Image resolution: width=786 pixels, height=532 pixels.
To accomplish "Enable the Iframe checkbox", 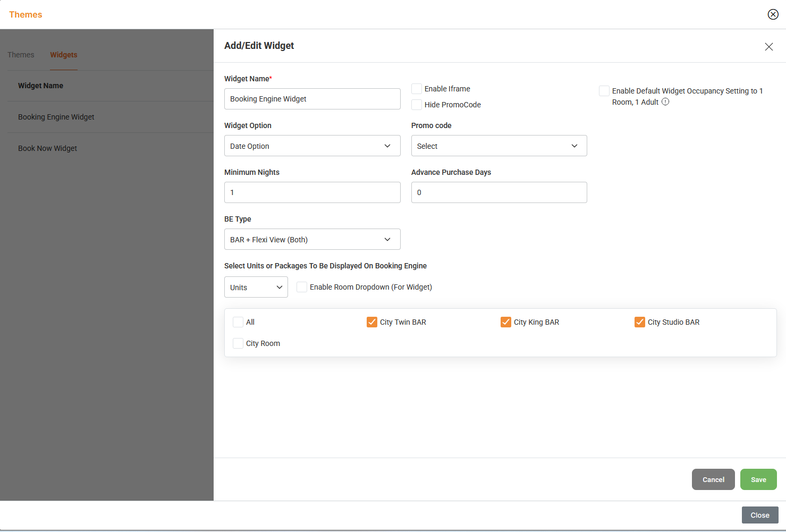I will 417,89.
